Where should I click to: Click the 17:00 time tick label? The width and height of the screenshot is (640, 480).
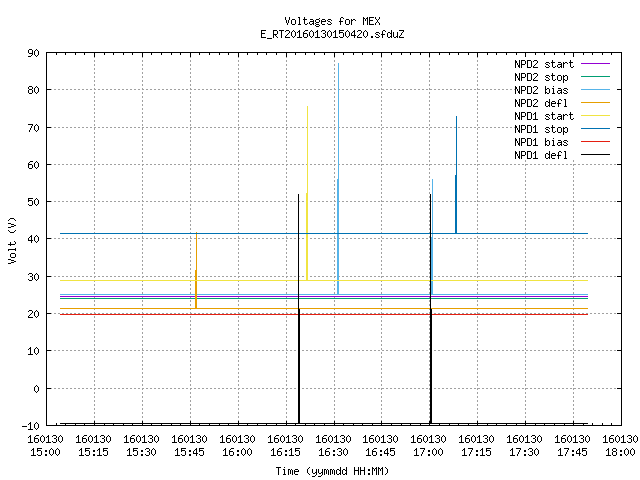(428, 452)
